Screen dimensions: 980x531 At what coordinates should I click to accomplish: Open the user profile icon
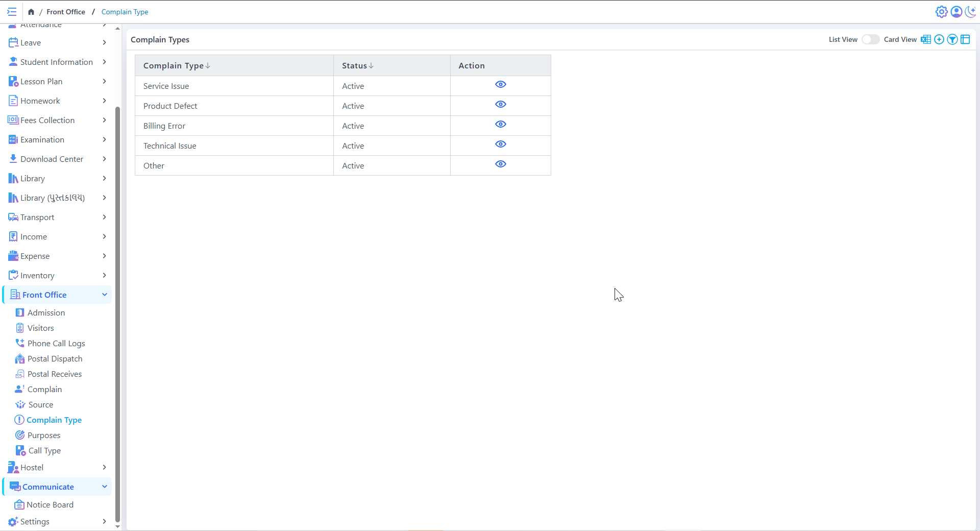[956, 12]
